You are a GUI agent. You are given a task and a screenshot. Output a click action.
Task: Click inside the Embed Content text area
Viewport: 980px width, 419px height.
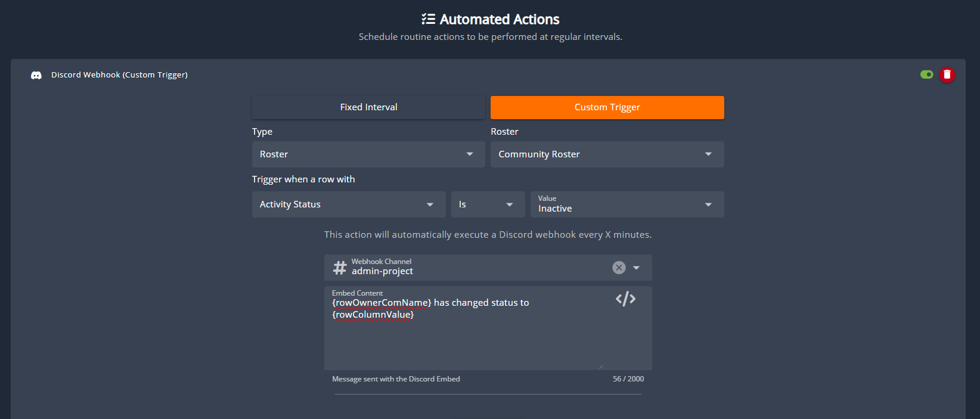click(x=465, y=340)
